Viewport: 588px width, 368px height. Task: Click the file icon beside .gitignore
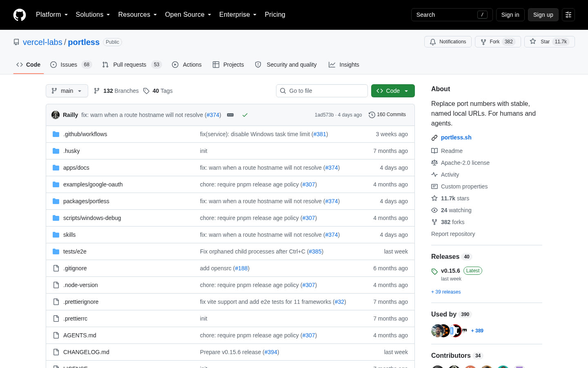(56, 268)
